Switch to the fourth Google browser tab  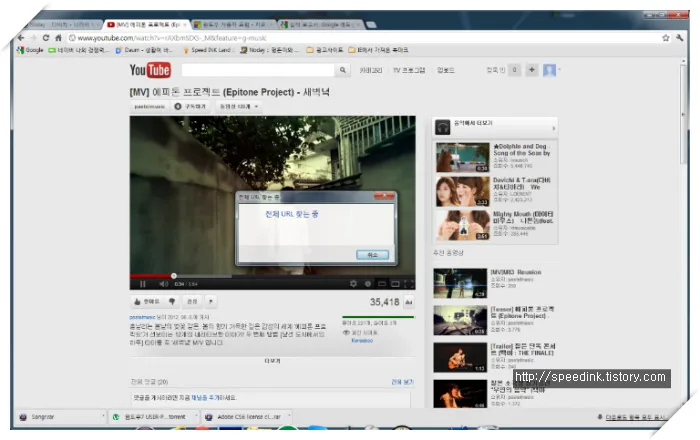pos(320,25)
